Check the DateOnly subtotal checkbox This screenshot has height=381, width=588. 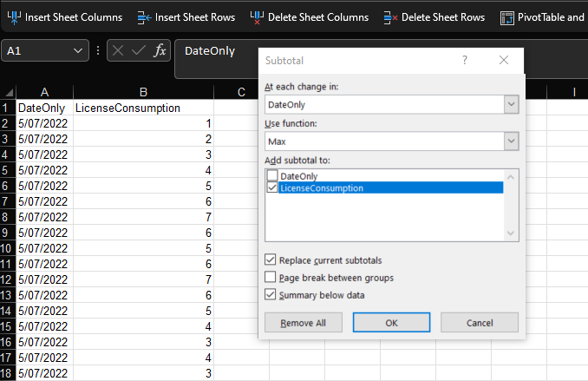(271, 175)
